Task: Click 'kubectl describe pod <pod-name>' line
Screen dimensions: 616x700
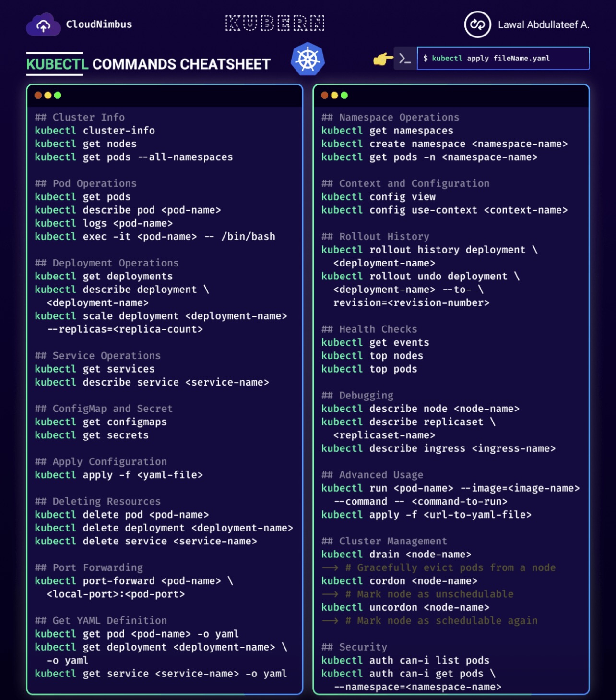Action: [128, 210]
